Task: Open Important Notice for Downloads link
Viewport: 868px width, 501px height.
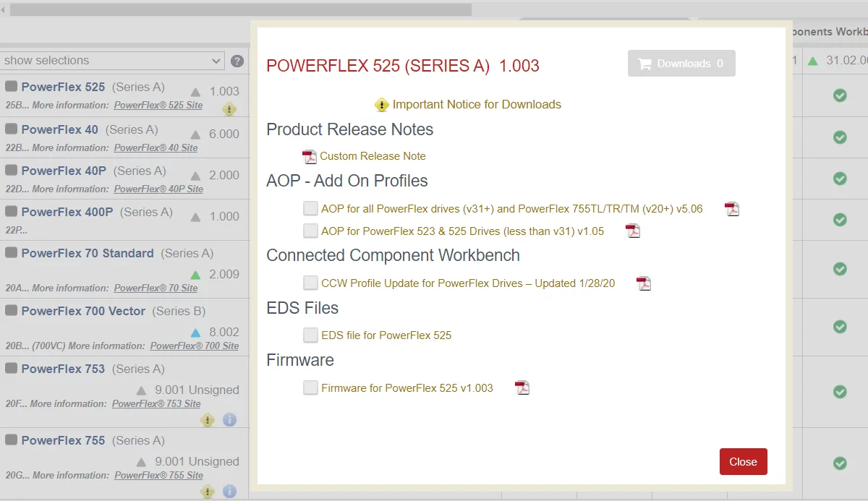Action: point(477,105)
